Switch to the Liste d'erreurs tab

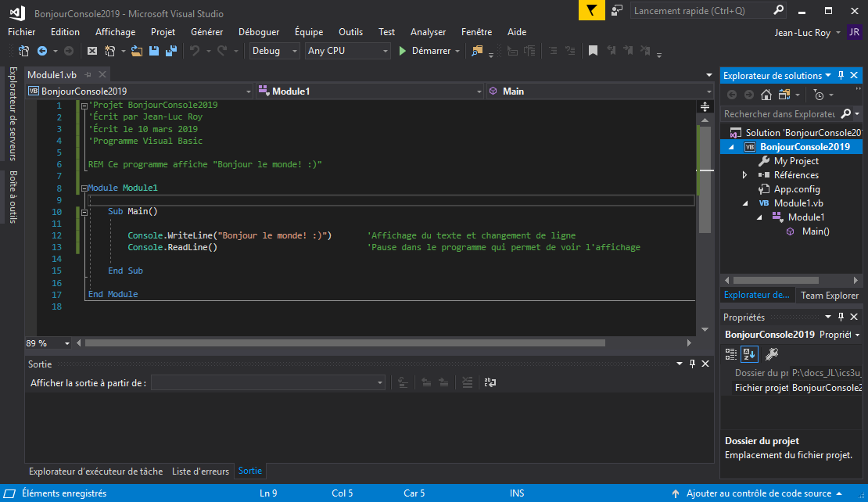pyautogui.click(x=200, y=471)
